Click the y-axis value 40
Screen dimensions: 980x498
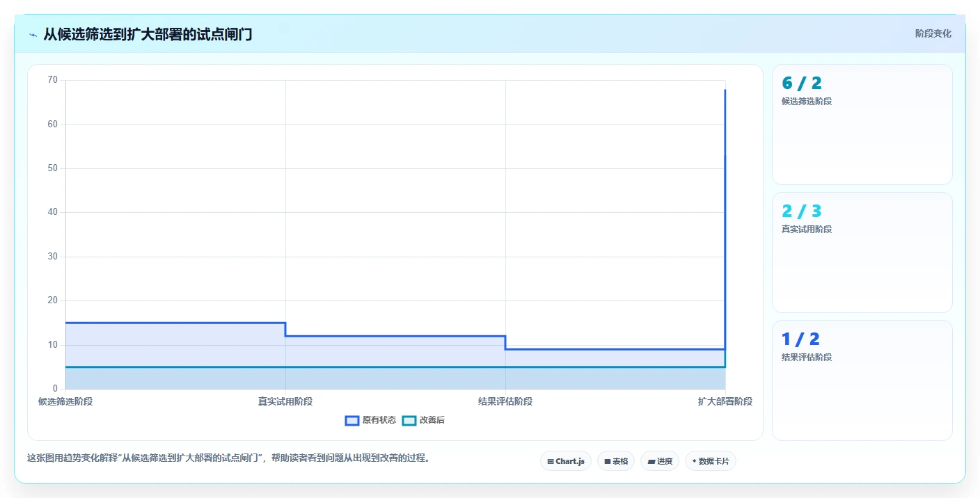click(x=53, y=212)
